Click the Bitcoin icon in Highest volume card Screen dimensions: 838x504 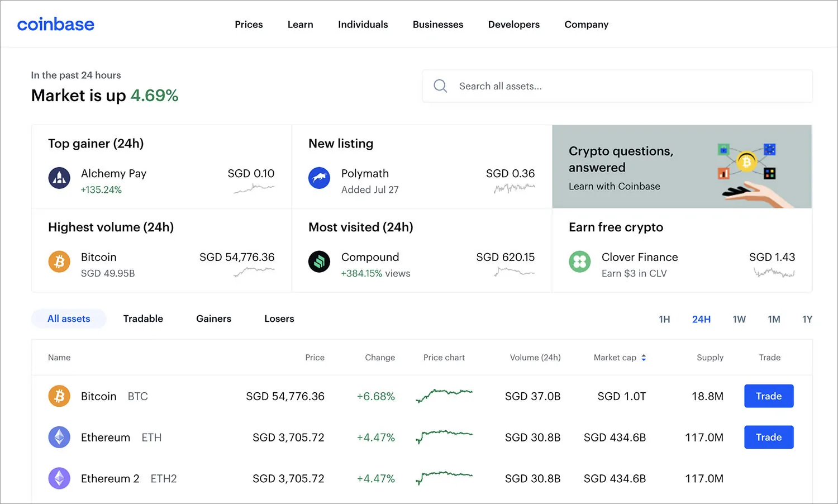(x=59, y=261)
